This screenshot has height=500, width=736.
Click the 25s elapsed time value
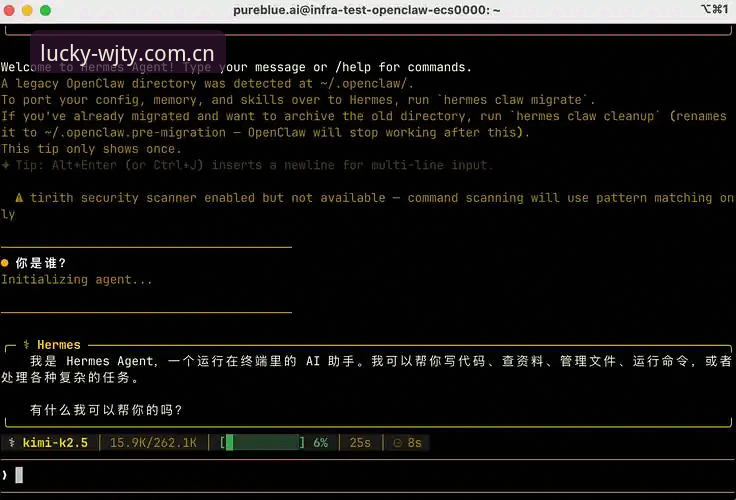click(360, 443)
